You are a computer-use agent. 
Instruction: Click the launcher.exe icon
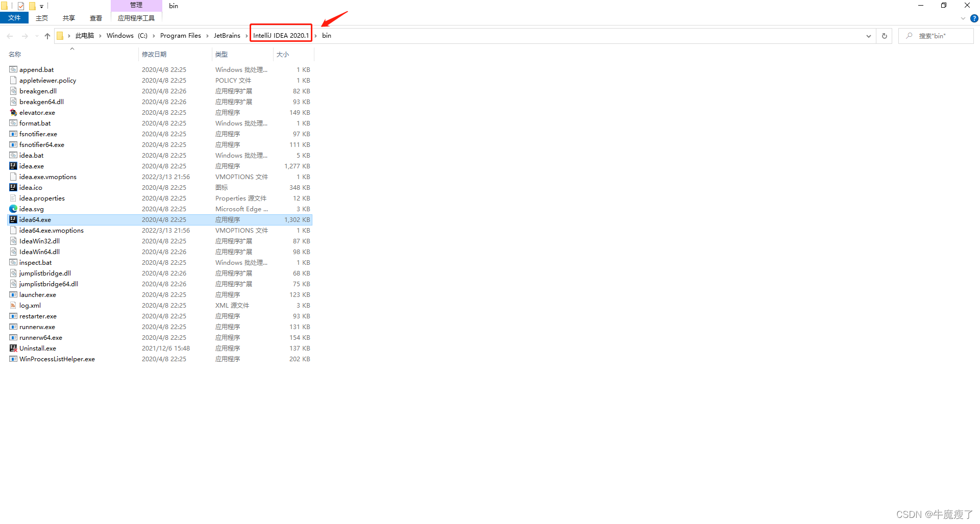coord(13,294)
